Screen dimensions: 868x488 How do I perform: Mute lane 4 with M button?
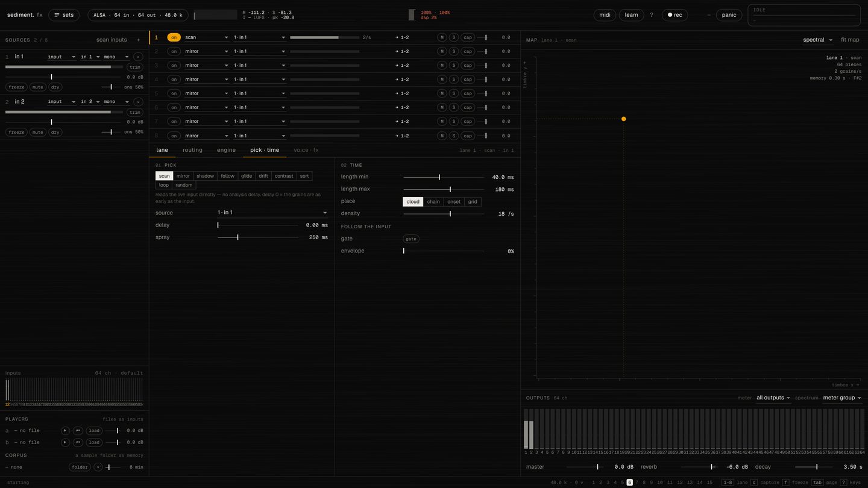pyautogui.click(x=442, y=80)
